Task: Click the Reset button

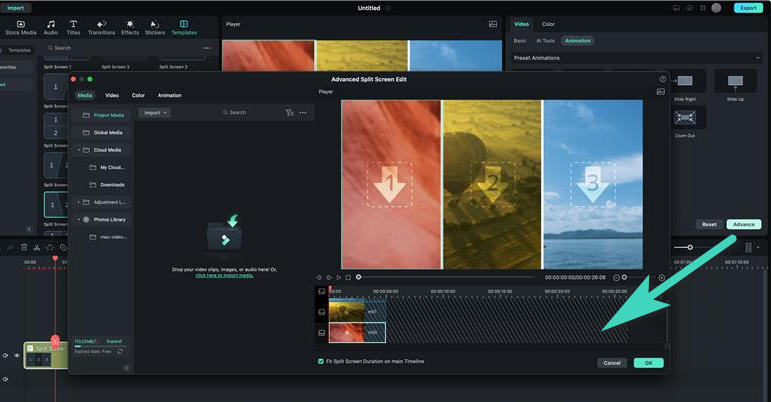Action: (x=709, y=224)
